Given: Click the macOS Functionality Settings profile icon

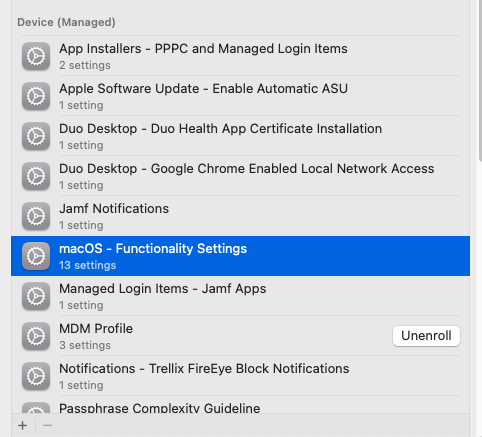Looking at the screenshot, I should 36,256.
